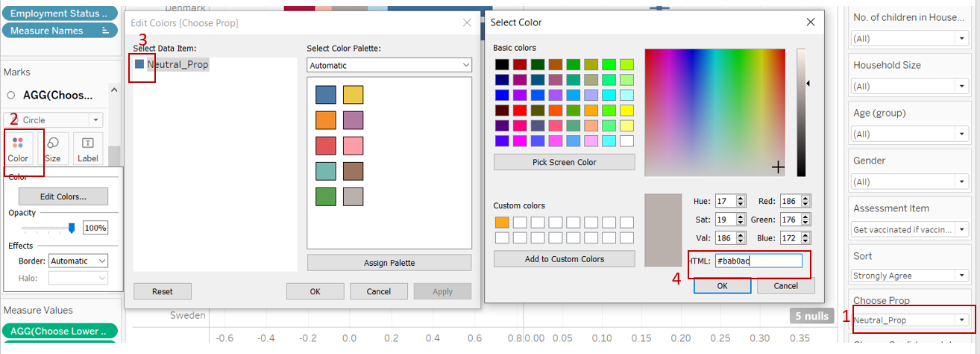Click the Edit Colors button
Screen dimensions: 980x354
(x=63, y=196)
